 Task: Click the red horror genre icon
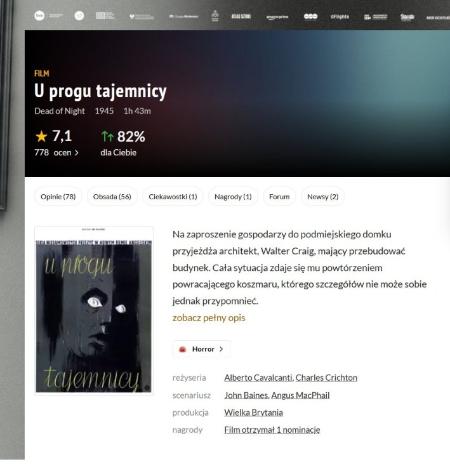183,349
